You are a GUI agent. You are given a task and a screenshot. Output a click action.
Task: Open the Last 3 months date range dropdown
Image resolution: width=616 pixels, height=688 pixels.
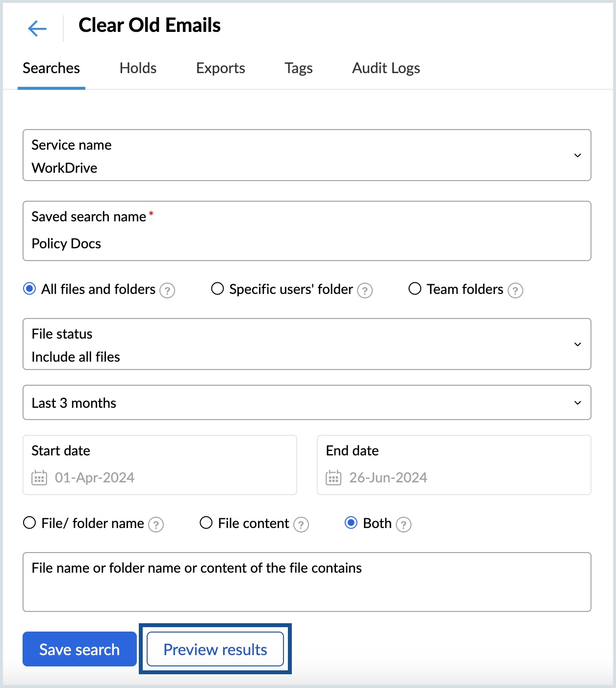point(307,402)
